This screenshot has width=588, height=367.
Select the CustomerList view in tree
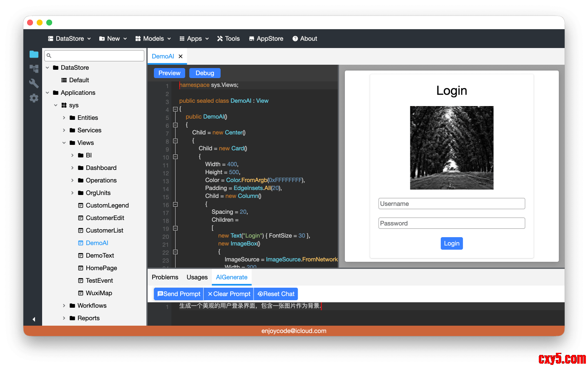(x=104, y=230)
